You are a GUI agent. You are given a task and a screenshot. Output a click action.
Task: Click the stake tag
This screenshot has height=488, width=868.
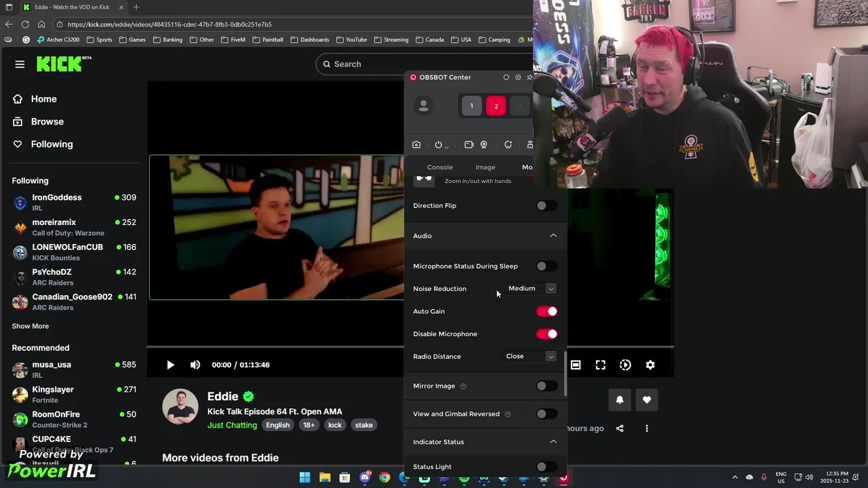coord(364,425)
